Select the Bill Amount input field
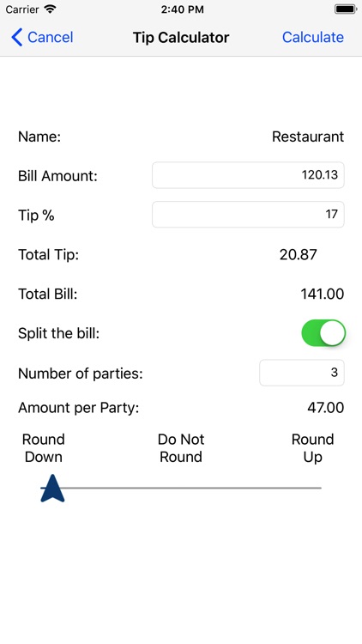 coord(248,175)
